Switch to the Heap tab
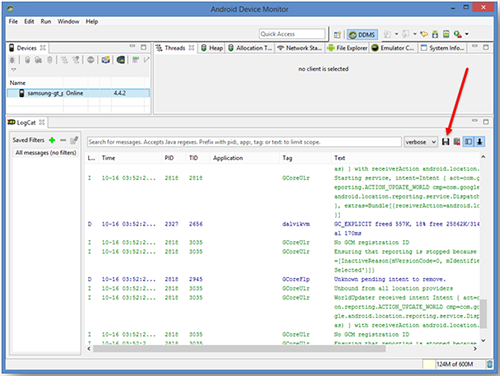The image size is (500, 376). pyautogui.click(x=212, y=48)
